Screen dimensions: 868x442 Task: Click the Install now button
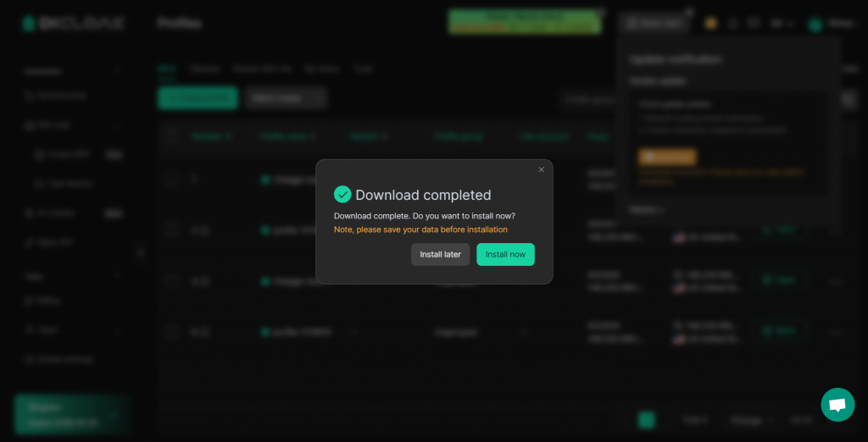click(x=505, y=255)
